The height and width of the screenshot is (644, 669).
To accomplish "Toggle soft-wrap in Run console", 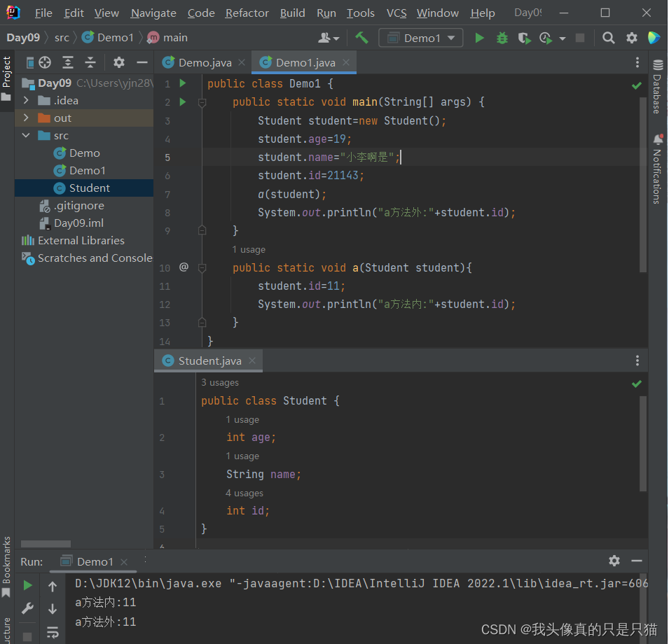I will [x=53, y=632].
